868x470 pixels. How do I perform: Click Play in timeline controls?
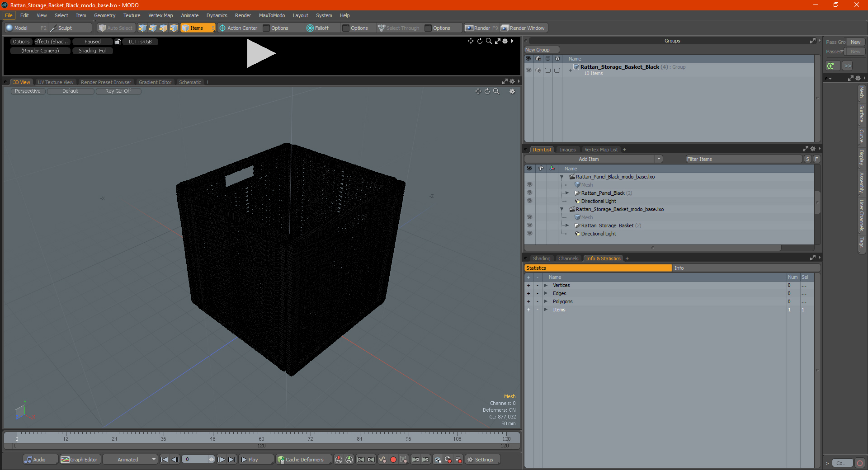pyautogui.click(x=255, y=460)
